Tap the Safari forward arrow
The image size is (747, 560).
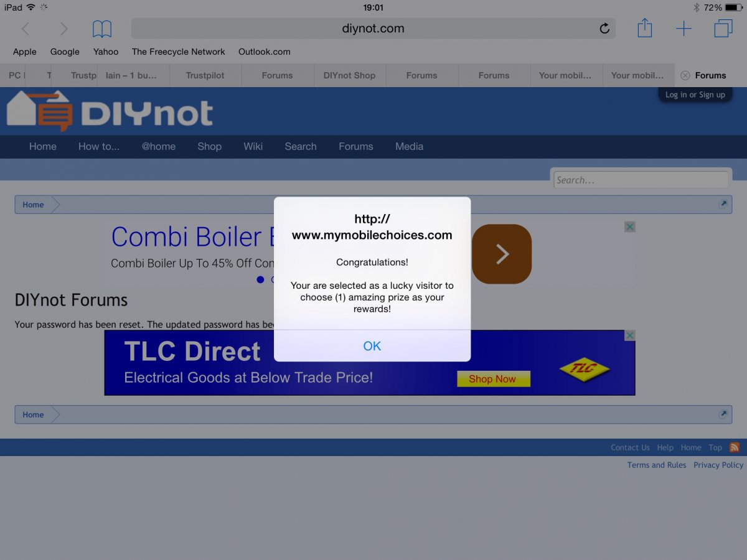click(63, 29)
